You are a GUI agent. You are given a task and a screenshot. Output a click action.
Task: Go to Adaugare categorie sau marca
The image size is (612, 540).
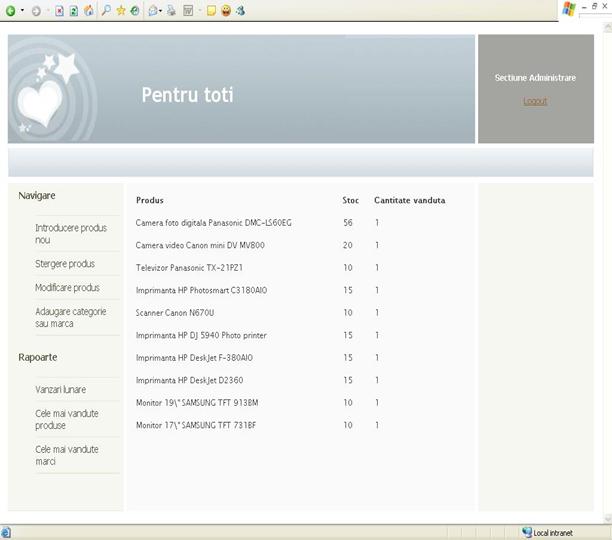[71, 318]
